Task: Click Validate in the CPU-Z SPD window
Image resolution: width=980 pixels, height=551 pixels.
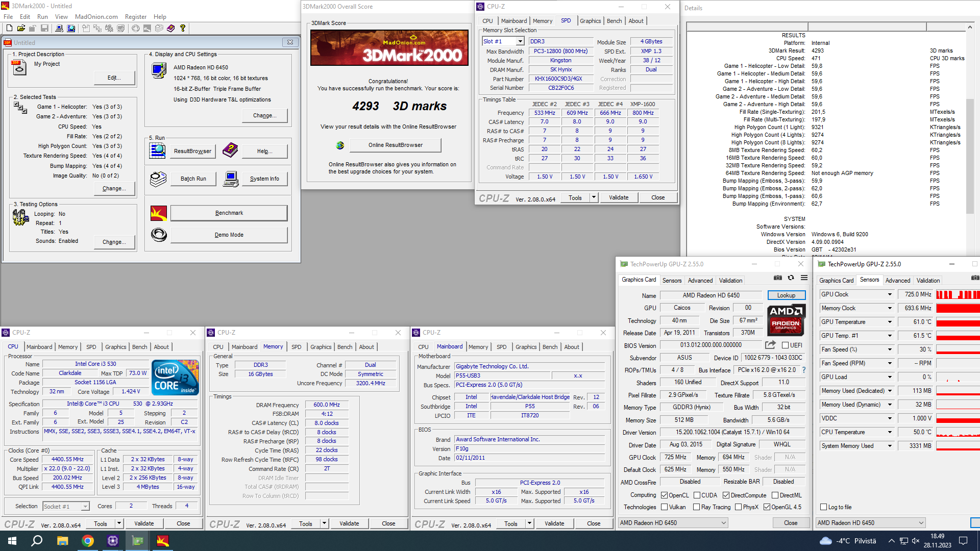Action: coord(619,197)
